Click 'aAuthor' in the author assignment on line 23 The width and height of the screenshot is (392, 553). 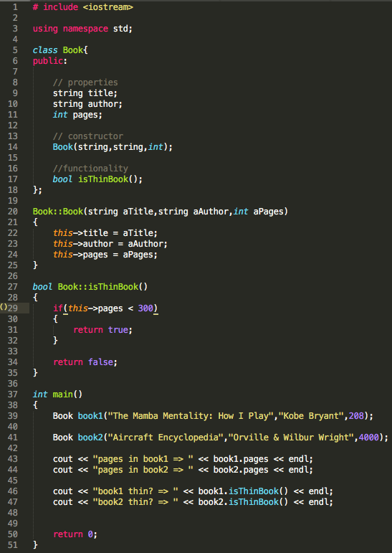click(145, 244)
